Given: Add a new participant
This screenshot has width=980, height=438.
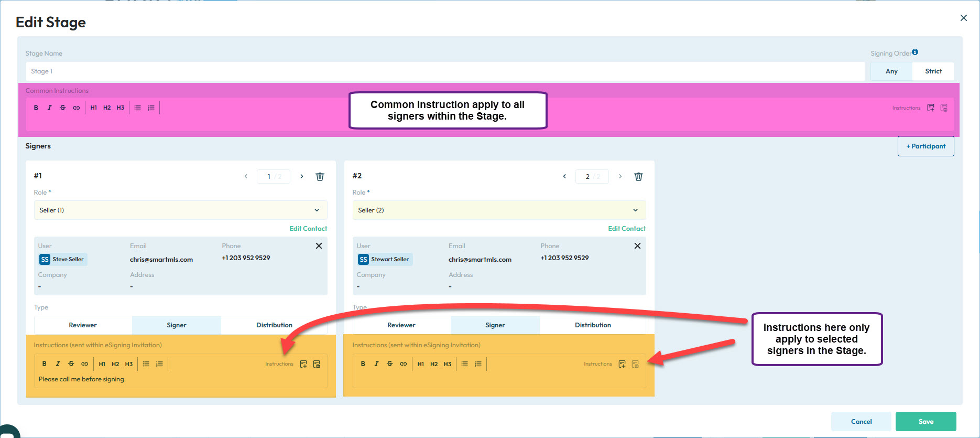Looking at the screenshot, I should click(925, 146).
